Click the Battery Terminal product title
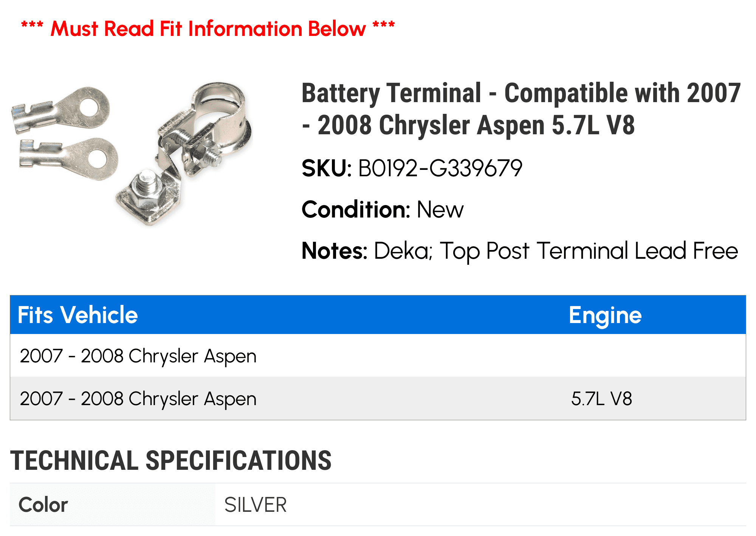Viewport: 756px width, 536px height. click(521, 109)
